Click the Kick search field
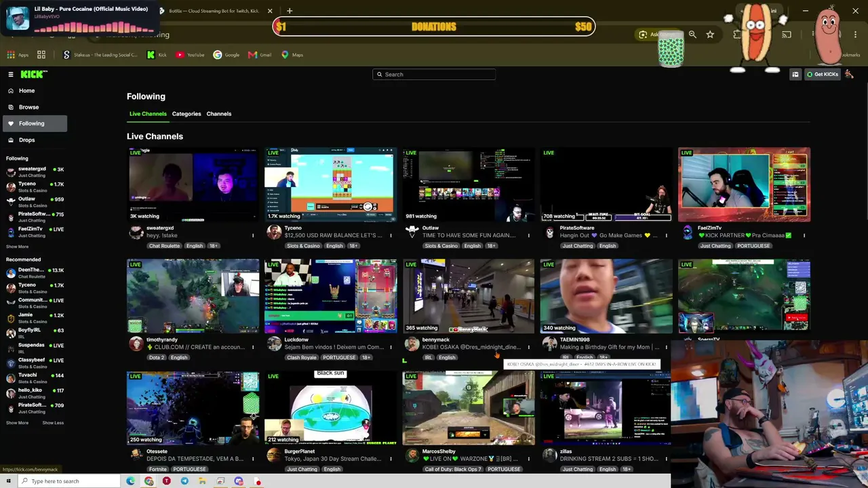This screenshot has height=488, width=868. (434, 75)
